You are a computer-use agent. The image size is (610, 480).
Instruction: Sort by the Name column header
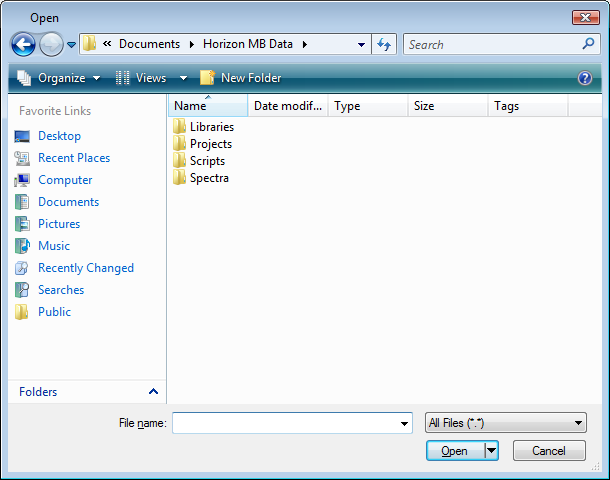coord(206,106)
